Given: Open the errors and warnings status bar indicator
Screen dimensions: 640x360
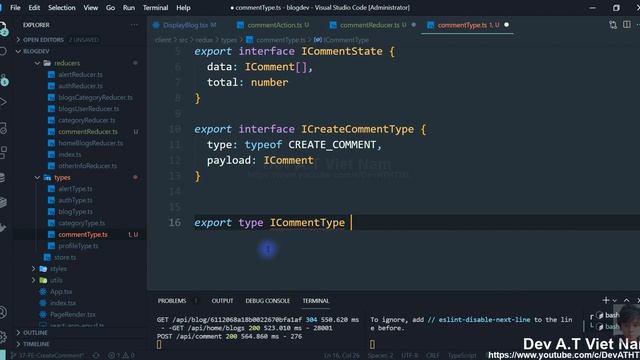Looking at the screenshot, I should click(121, 356).
